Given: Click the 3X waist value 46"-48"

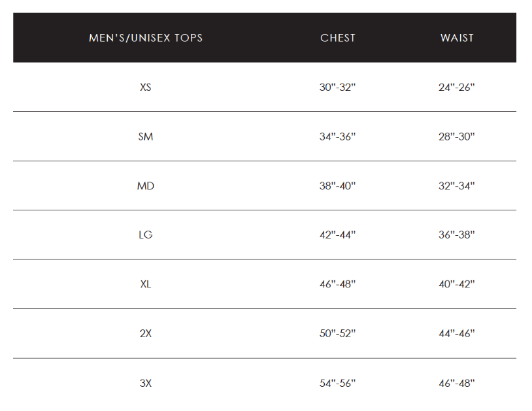Looking at the screenshot, I should click(457, 383).
